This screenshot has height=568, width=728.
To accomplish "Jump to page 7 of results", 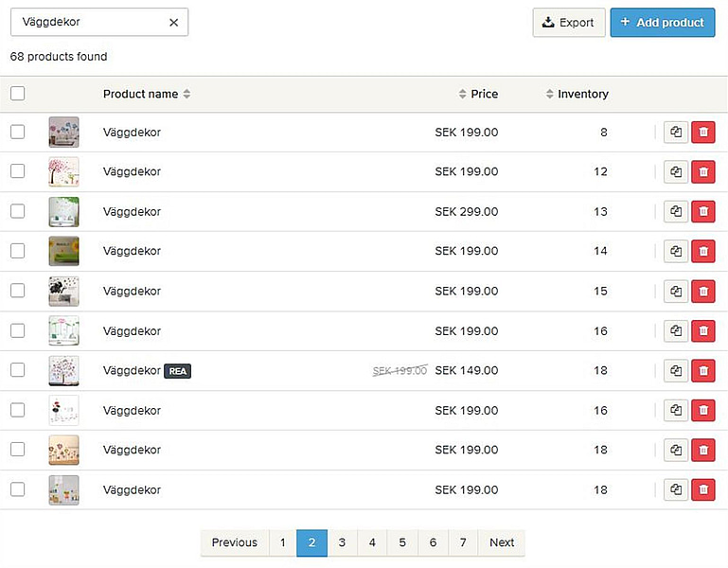I will [x=463, y=542].
